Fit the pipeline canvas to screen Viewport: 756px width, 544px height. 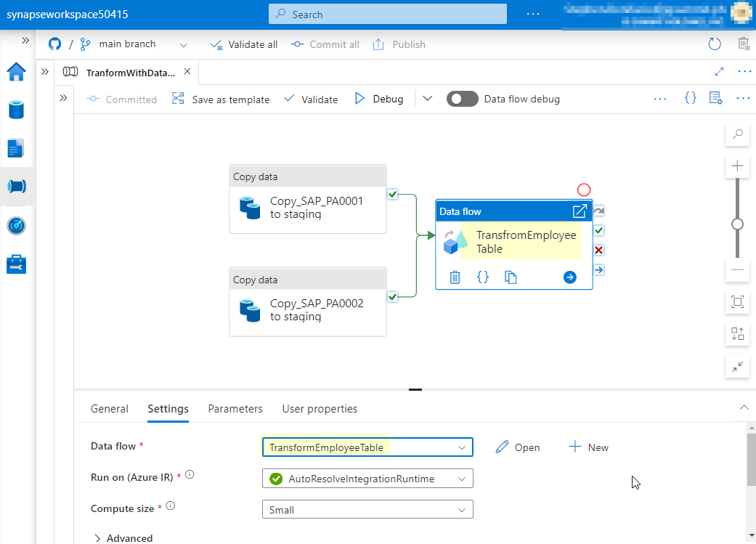[x=737, y=301]
